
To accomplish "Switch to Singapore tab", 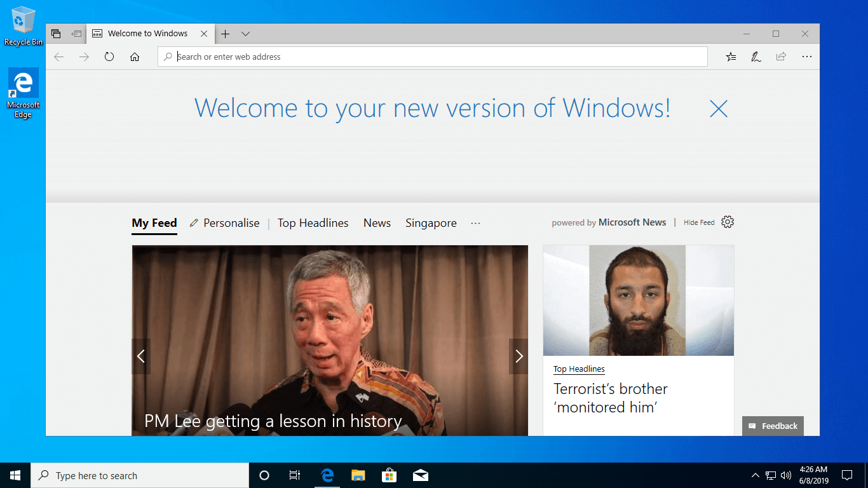I will click(431, 223).
